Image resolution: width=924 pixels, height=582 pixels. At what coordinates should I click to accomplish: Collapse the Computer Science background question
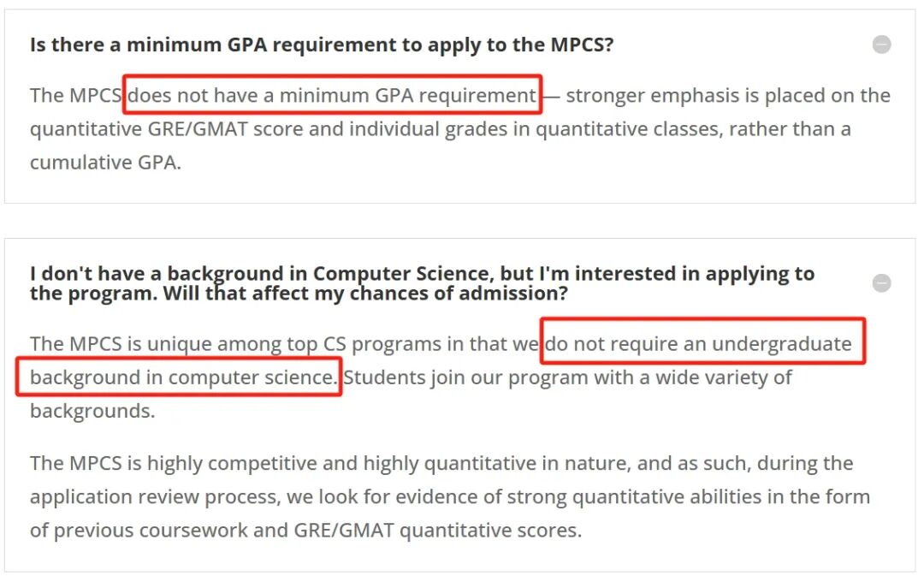(x=881, y=283)
